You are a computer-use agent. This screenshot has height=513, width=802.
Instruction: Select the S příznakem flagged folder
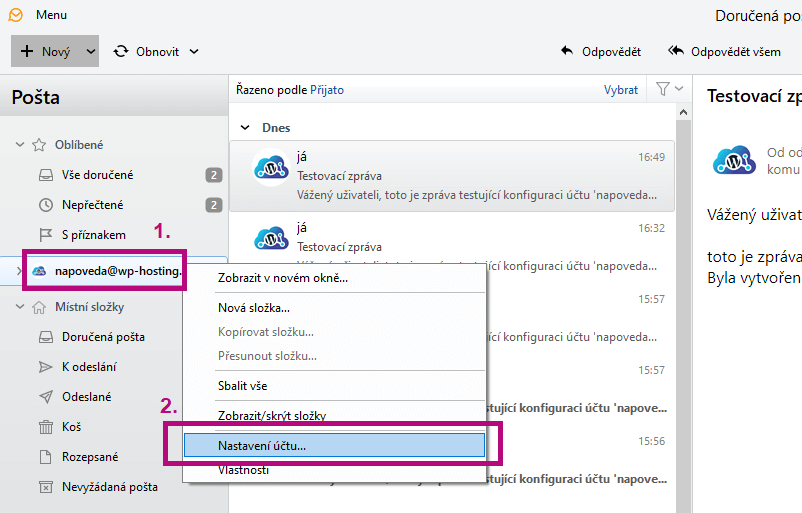[93, 235]
